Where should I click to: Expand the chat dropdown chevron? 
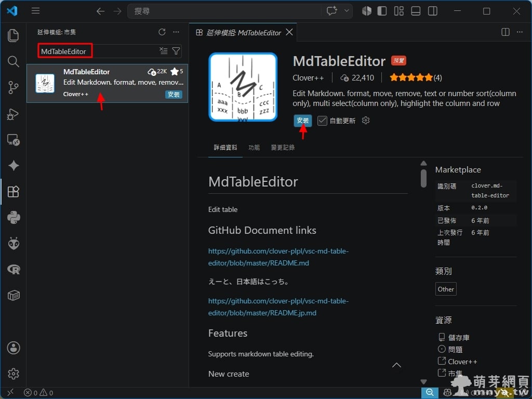(347, 11)
